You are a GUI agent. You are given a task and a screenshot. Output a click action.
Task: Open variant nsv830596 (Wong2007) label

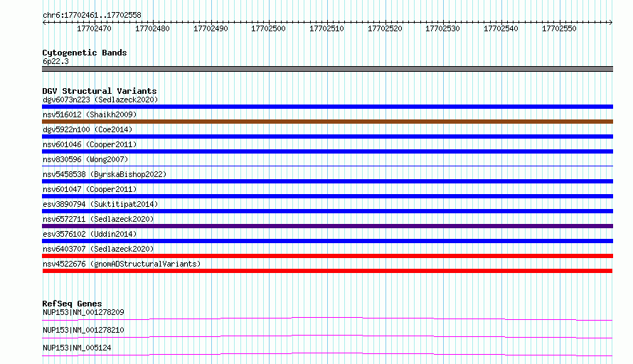[x=85, y=159]
